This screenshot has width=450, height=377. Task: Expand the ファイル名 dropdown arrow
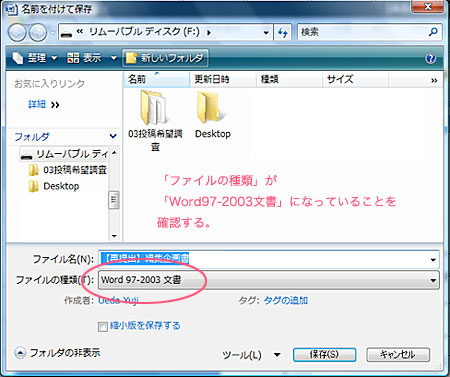(433, 259)
